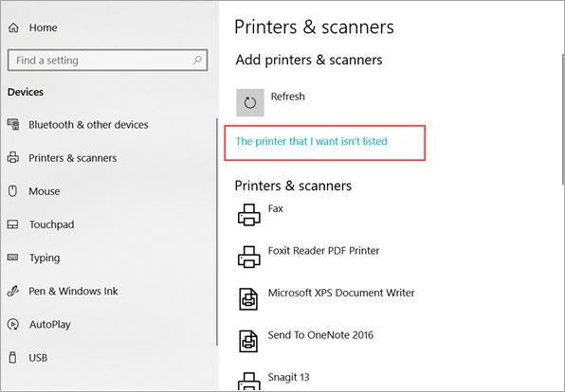Open USB settings page
This screenshot has width=565, height=392.
tap(38, 358)
